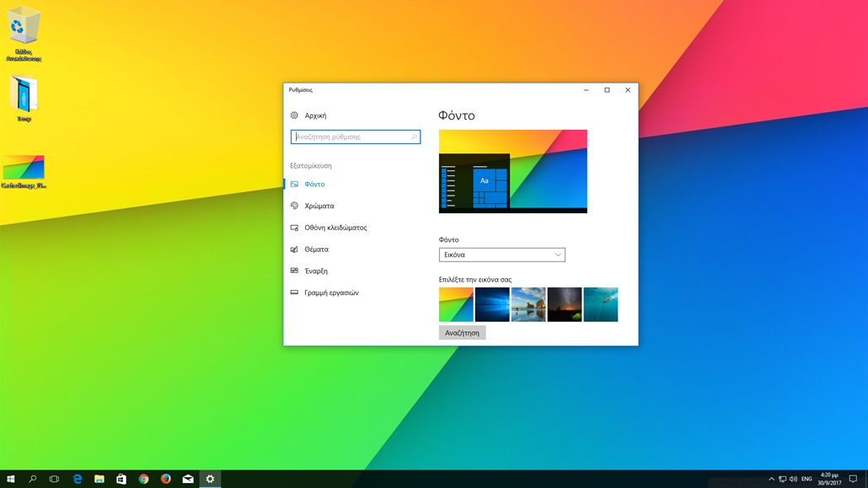
Task: Open File Explorer from the taskbar
Action: coord(99,478)
